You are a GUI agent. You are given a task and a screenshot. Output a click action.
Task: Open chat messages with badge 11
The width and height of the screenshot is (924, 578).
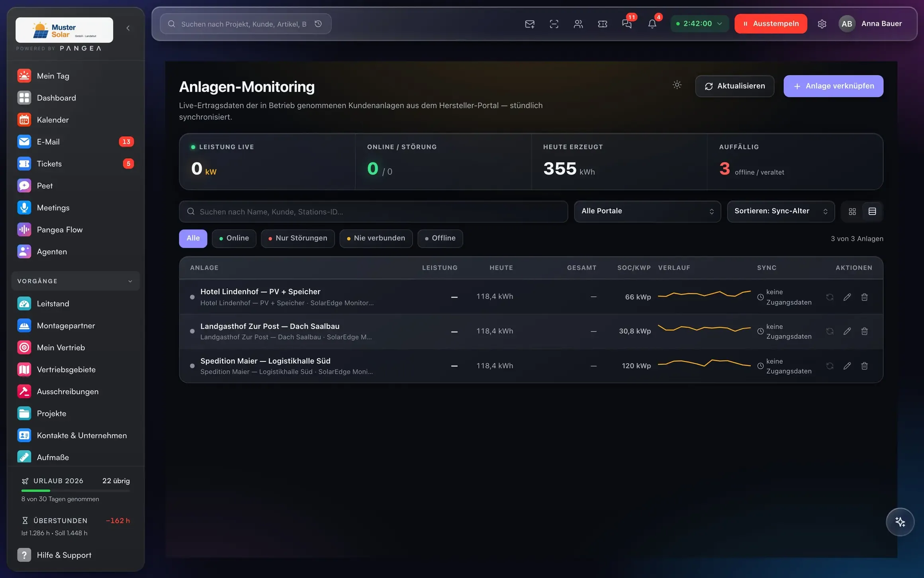pos(627,24)
